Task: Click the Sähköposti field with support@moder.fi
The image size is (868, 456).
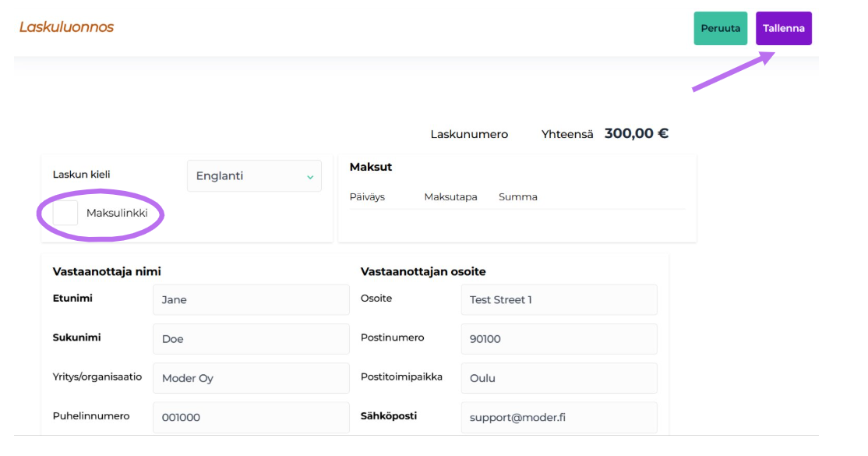Action: pyautogui.click(x=558, y=416)
